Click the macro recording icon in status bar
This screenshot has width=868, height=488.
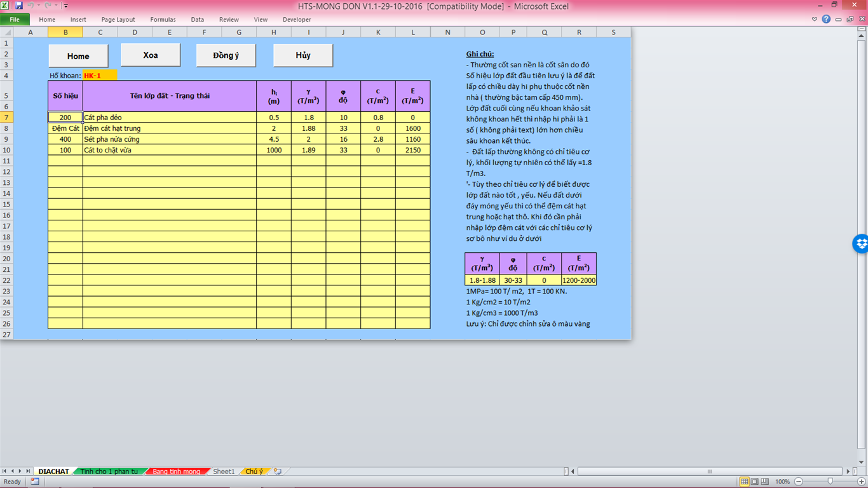coord(34,482)
